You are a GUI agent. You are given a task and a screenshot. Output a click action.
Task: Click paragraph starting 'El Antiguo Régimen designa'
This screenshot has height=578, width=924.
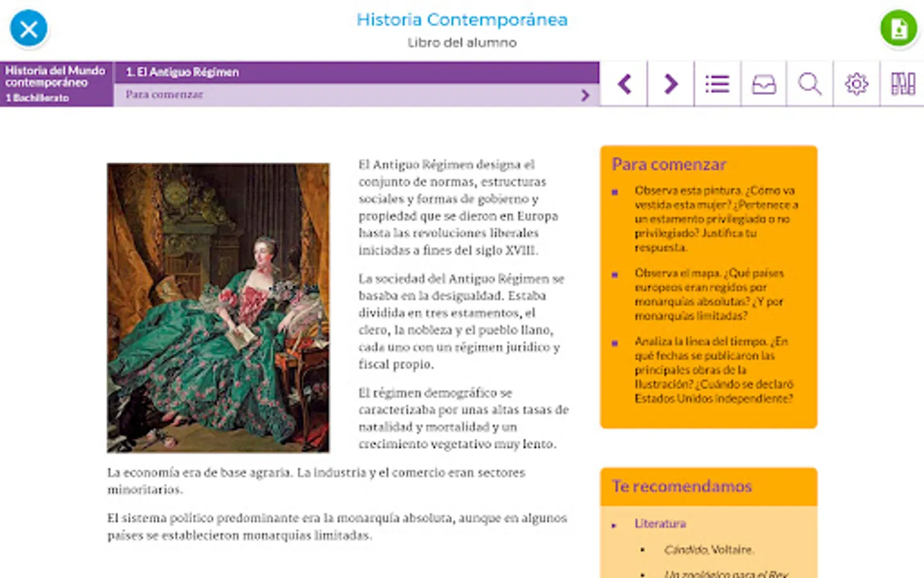click(458, 207)
